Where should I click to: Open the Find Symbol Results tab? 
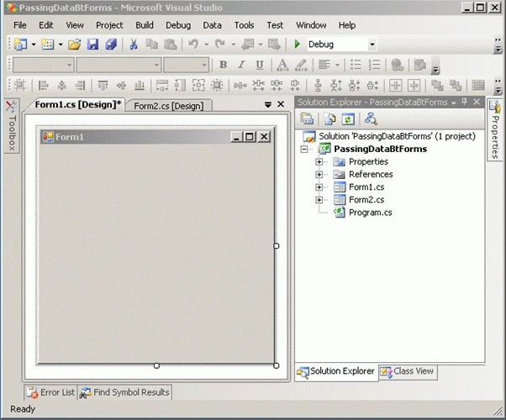pyautogui.click(x=125, y=392)
